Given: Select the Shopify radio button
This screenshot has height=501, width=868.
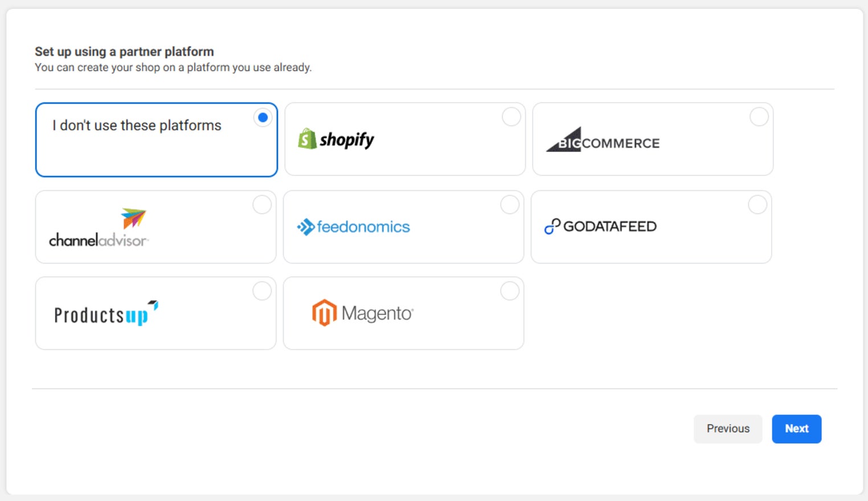Looking at the screenshot, I should coord(511,117).
